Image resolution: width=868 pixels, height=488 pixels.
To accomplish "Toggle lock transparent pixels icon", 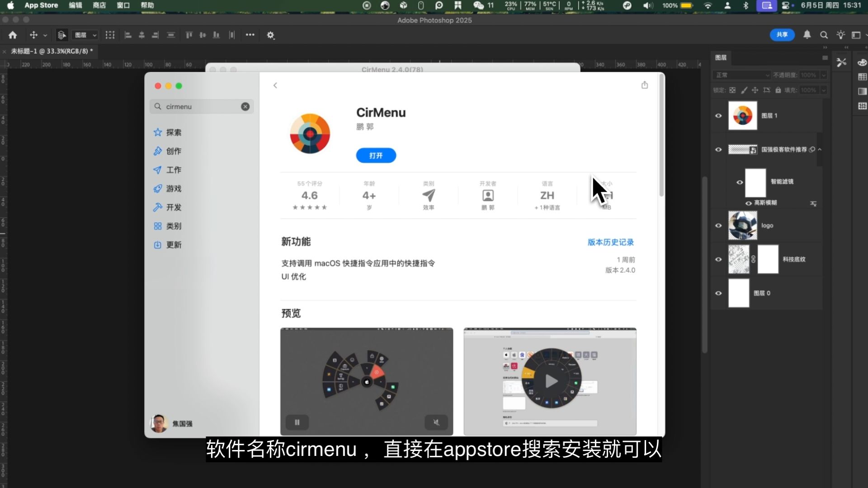I will pyautogui.click(x=732, y=90).
